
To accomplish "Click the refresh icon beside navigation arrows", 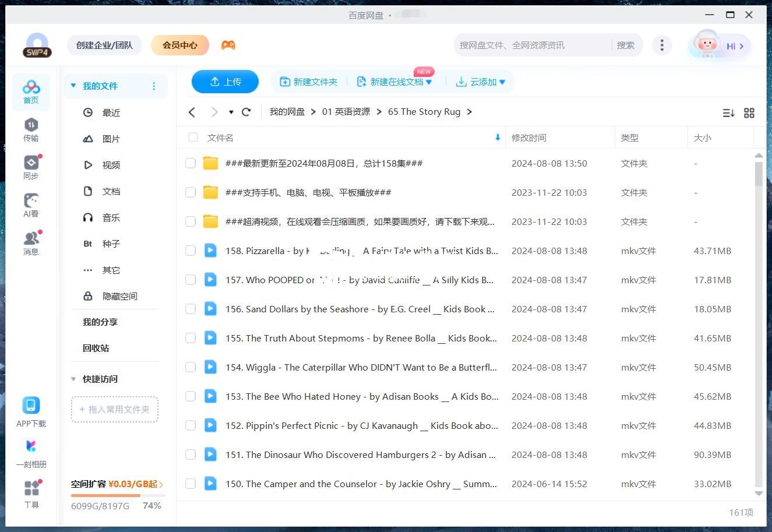I will (x=246, y=112).
